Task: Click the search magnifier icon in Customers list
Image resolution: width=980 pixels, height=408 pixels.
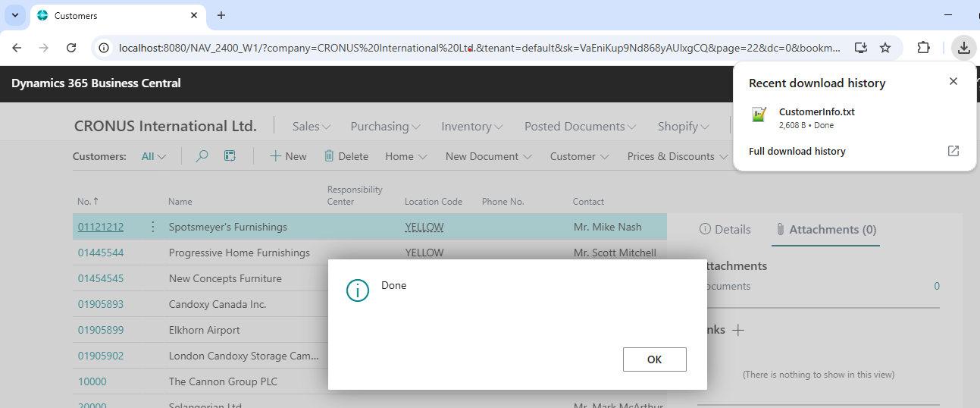Action: click(x=202, y=156)
